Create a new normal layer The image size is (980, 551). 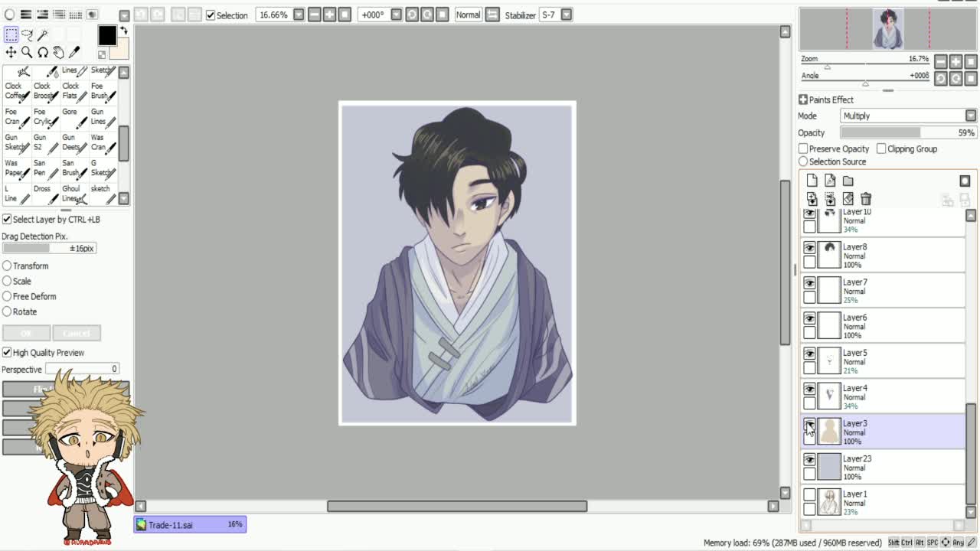click(x=812, y=181)
